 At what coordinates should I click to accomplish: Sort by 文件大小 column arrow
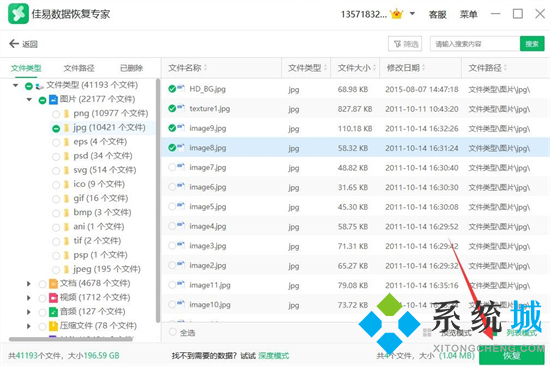coord(375,67)
